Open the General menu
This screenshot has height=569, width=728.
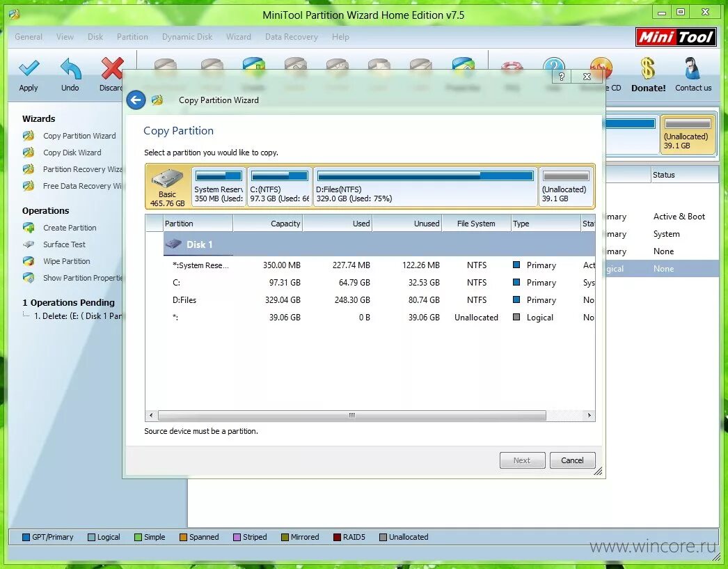[x=29, y=37]
